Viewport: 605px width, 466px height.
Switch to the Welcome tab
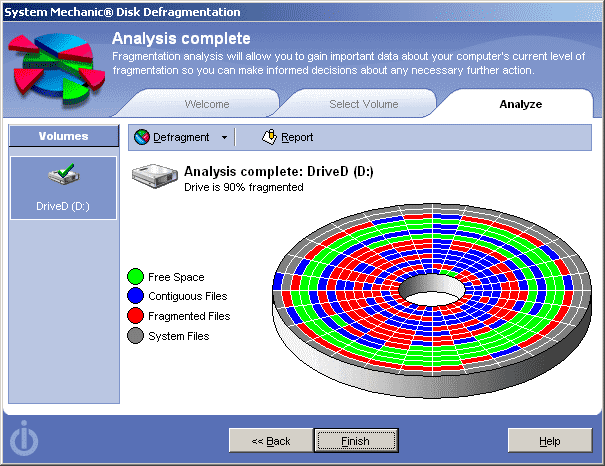click(x=207, y=104)
